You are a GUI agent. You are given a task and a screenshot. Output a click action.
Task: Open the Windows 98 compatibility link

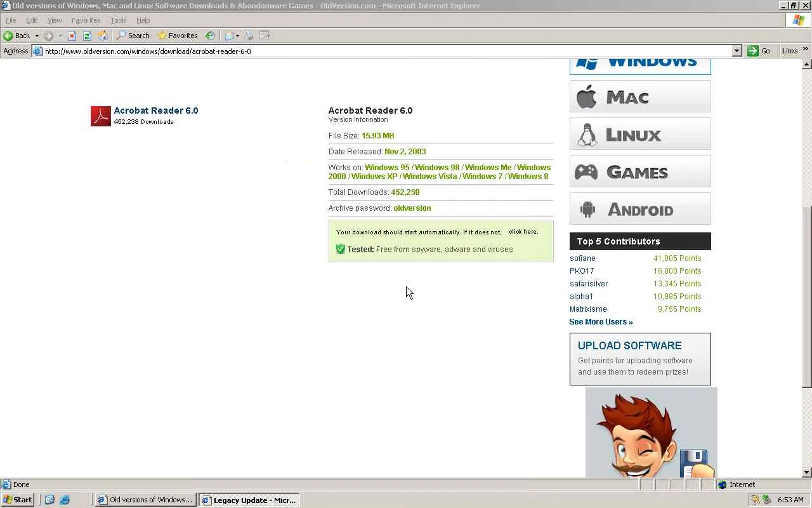[x=437, y=168]
